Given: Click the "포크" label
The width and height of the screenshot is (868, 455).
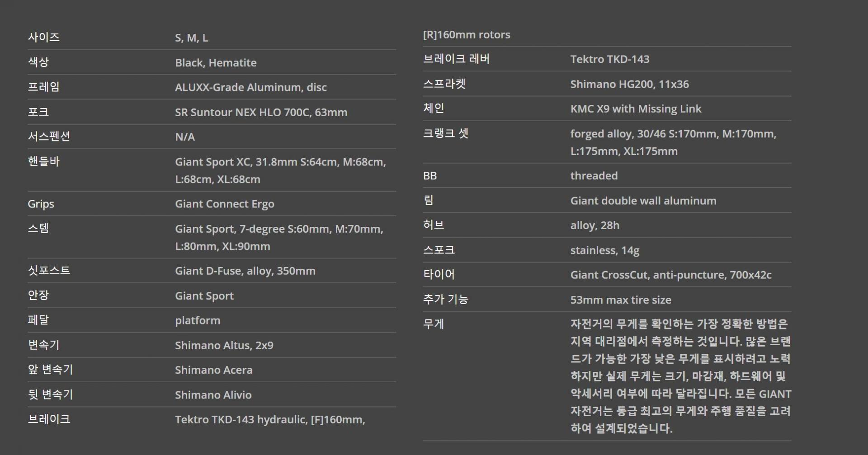Looking at the screenshot, I should coord(38,112).
